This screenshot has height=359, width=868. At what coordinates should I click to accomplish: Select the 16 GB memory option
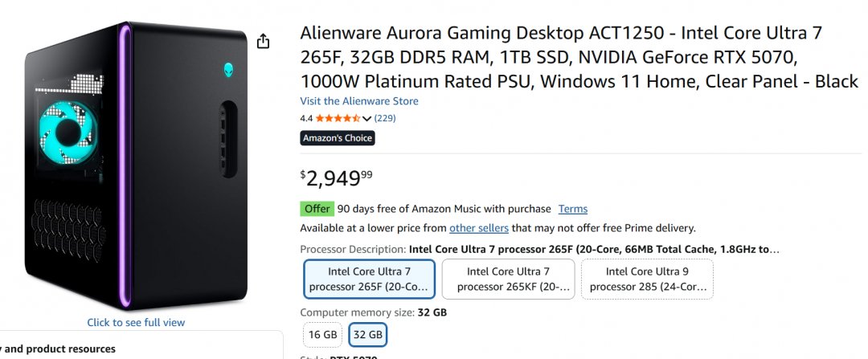322,334
